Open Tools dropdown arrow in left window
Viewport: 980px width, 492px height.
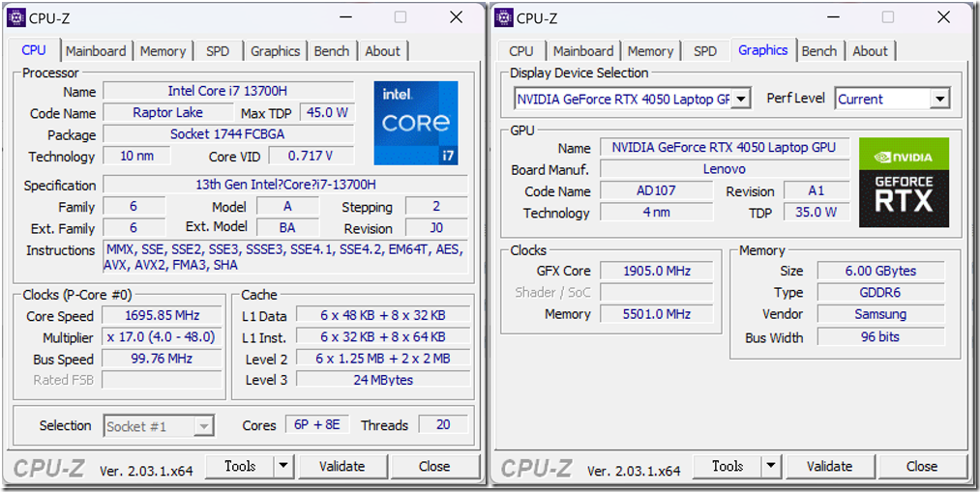point(283,466)
